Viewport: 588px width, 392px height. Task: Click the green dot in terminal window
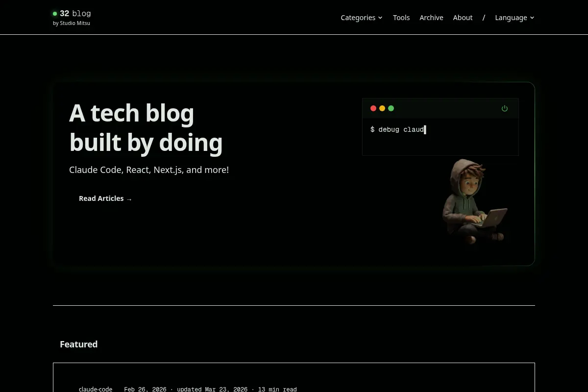[x=391, y=108]
